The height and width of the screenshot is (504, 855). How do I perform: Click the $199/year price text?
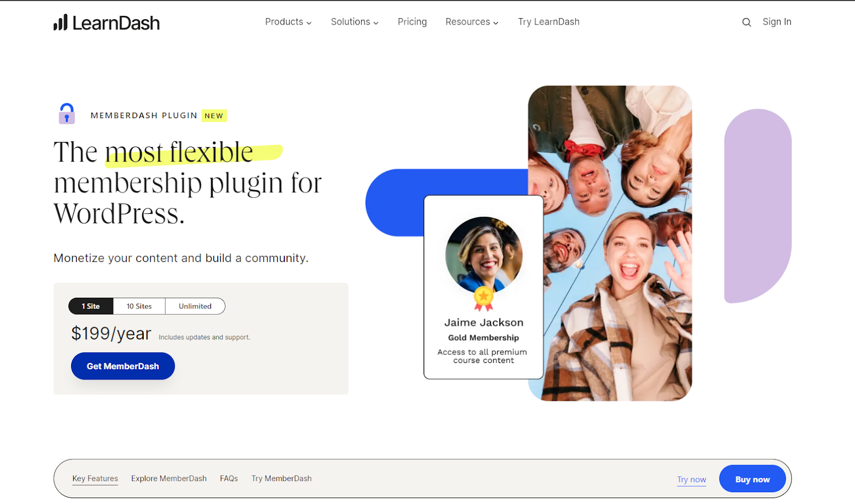pos(111,334)
